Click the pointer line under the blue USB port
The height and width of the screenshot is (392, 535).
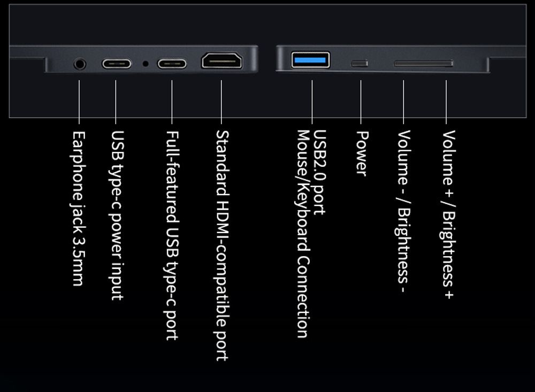[312, 102]
